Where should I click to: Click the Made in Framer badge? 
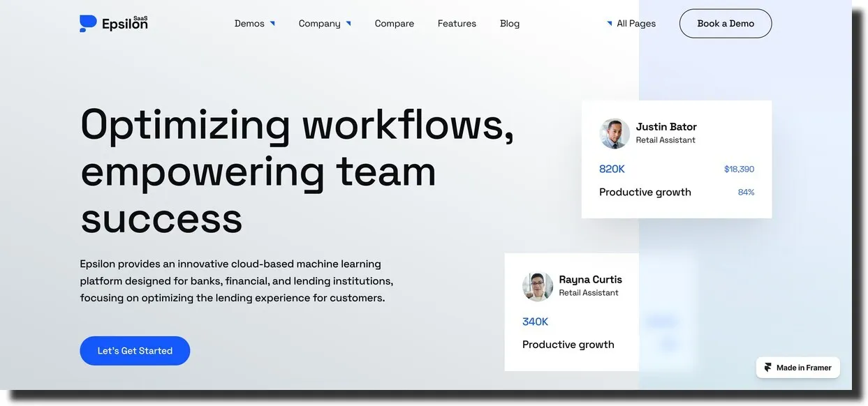797,368
